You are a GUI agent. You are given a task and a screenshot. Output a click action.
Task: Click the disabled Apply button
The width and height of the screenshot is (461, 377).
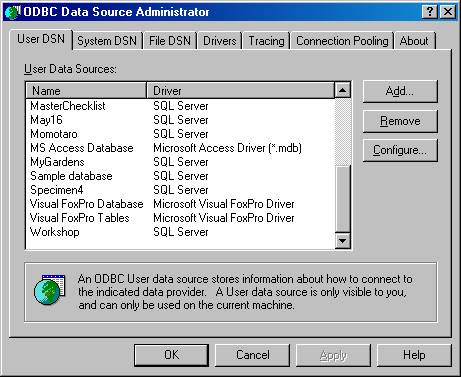pyautogui.click(x=333, y=355)
